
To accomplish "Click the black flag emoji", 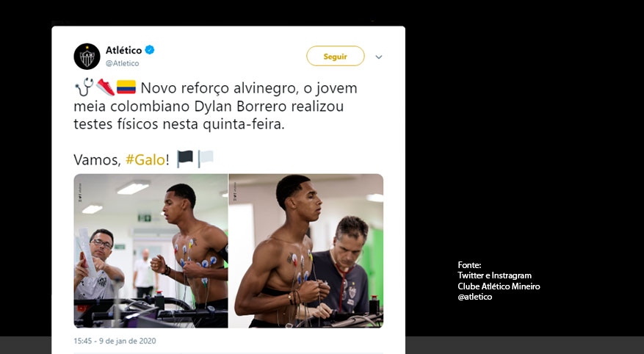I will point(185,159).
